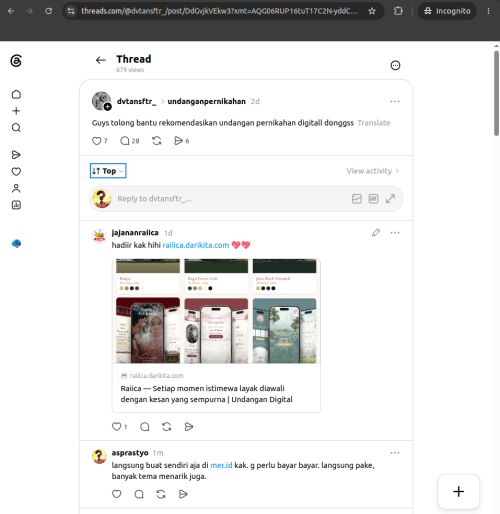
Task: Bookmark page with star icon
Action: pyautogui.click(x=372, y=11)
